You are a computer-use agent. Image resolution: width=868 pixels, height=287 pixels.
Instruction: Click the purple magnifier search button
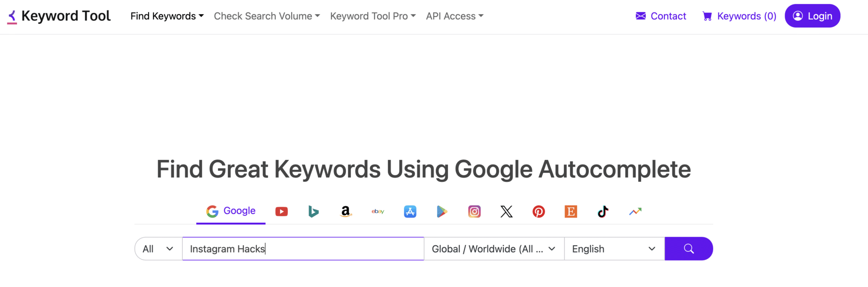[x=689, y=249]
